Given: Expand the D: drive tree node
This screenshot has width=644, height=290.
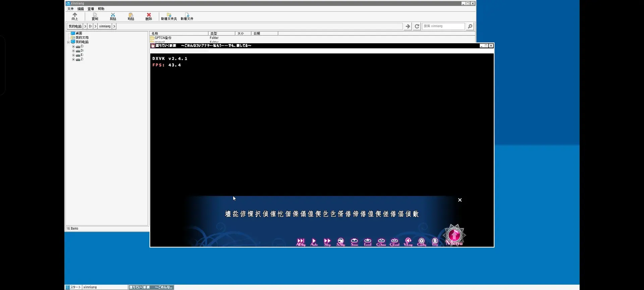Looking at the screenshot, I should (73, 51).
